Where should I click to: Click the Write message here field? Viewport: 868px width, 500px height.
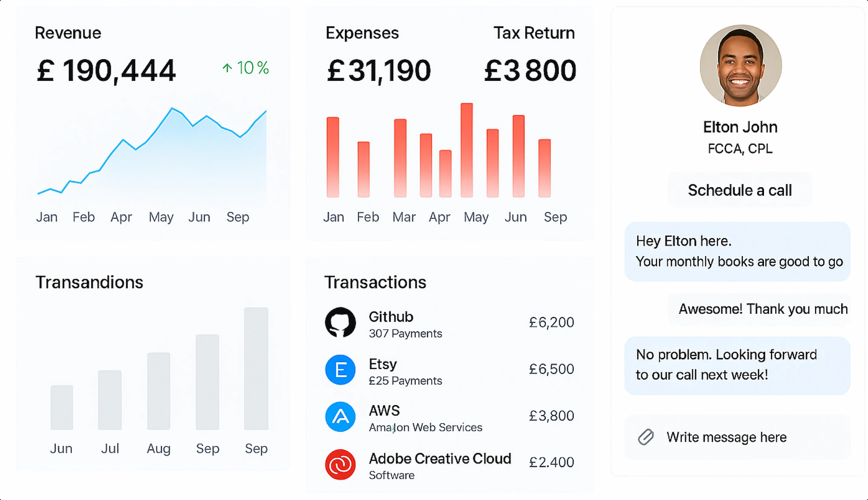[737, 437]
